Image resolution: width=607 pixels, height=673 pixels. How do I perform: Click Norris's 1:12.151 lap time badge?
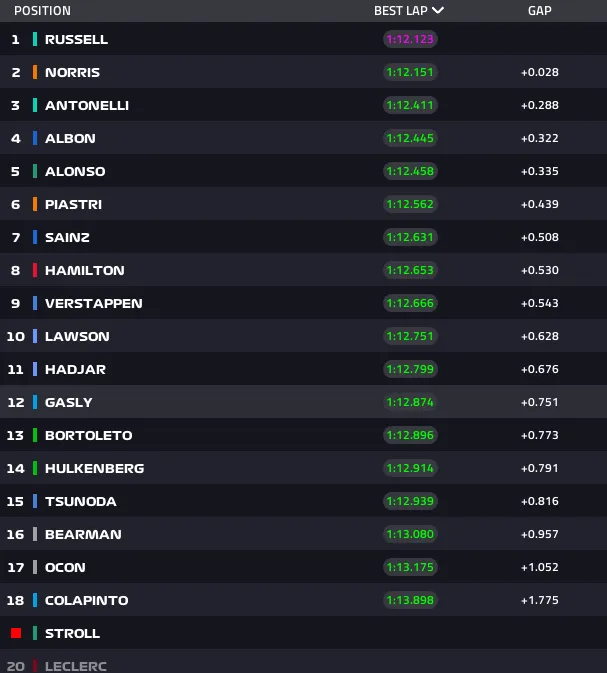tap(410, 72)
